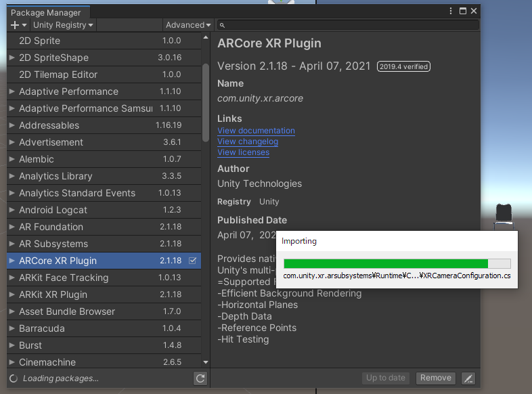Click the ARCore XR Plugin heading
This screenshot has height=394, width=532.
click(x=269, y=43)
